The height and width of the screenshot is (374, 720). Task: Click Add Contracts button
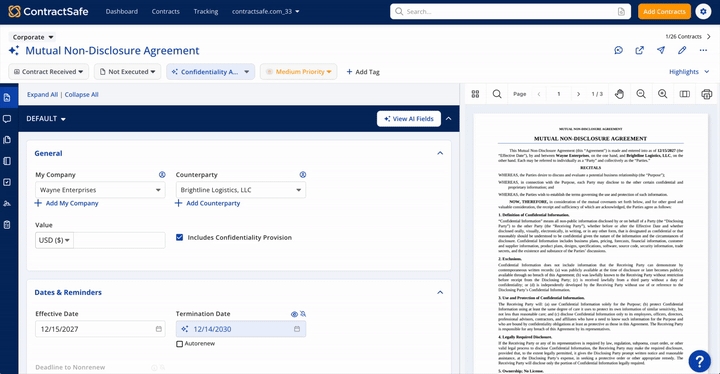(664, 11)
